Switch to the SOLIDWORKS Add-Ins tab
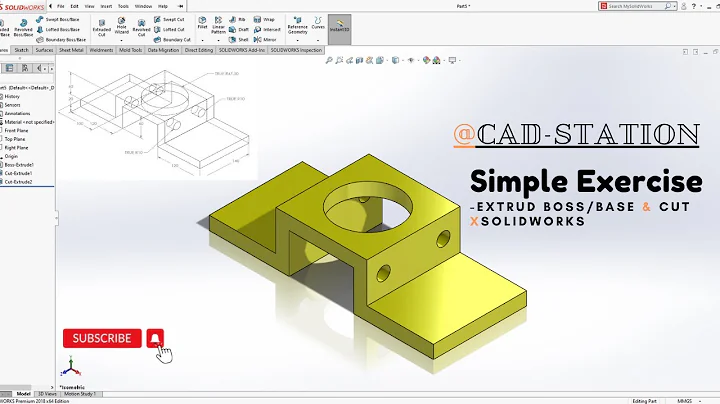The height and width of the screenshot is (404, 720). (242, 50)
